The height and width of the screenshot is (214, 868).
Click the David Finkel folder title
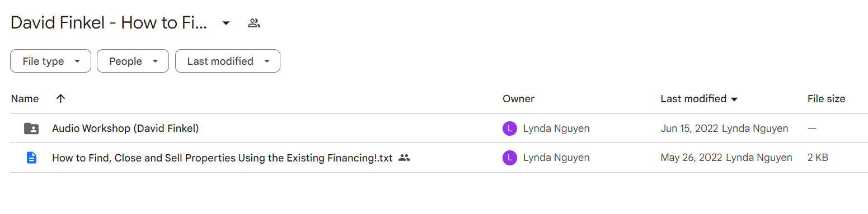(x=109, y=23)
